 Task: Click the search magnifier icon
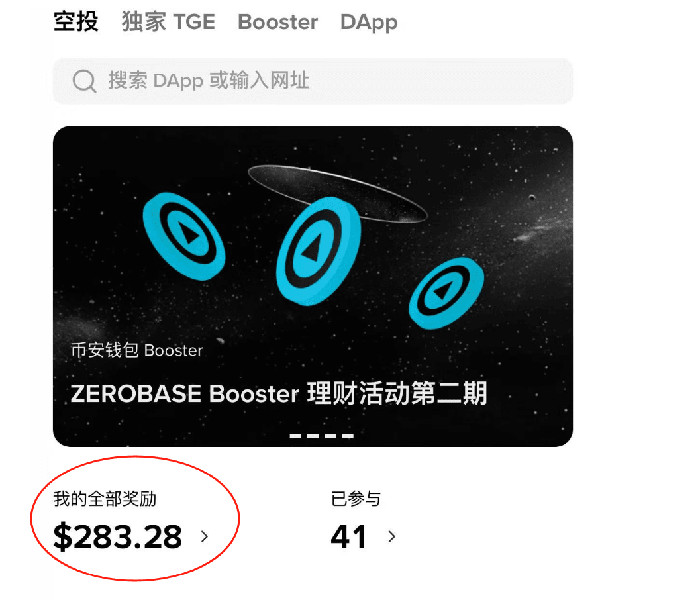tap(84, 81)
